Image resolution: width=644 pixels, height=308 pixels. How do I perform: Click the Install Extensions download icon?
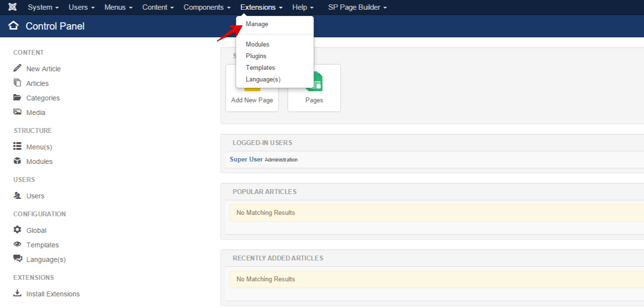17,293
